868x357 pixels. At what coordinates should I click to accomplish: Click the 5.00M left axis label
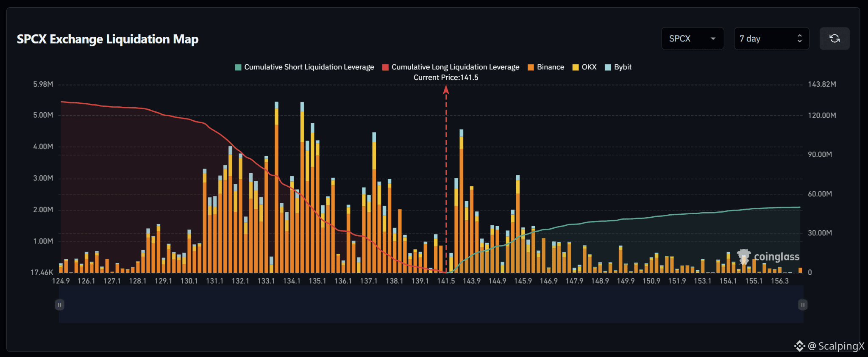point(43,115)
